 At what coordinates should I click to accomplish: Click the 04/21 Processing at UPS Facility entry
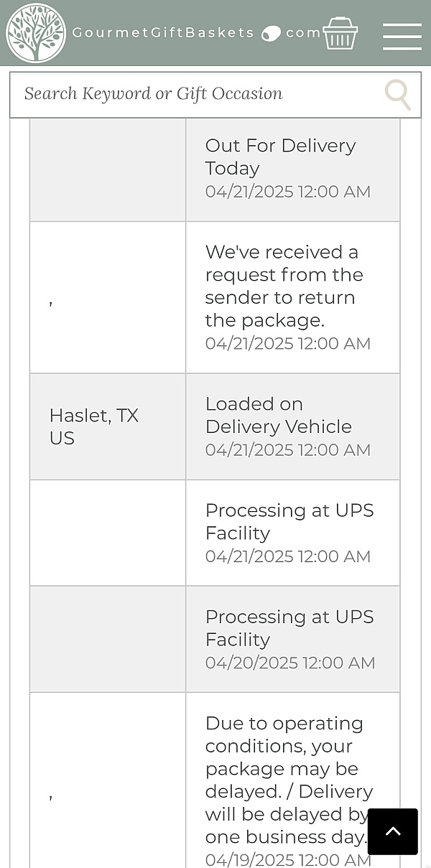pyautogui.click(x=289, y=521)
